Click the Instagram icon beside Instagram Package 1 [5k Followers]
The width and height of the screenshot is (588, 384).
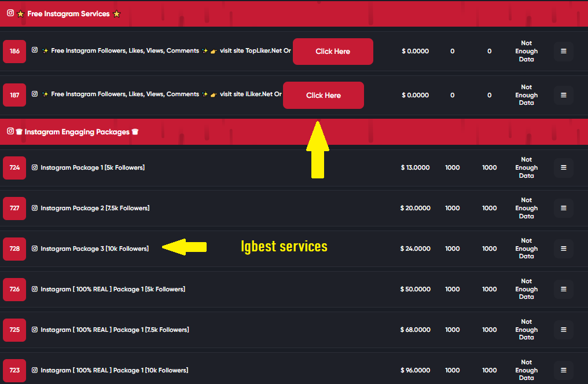click(x=34, y=167)
